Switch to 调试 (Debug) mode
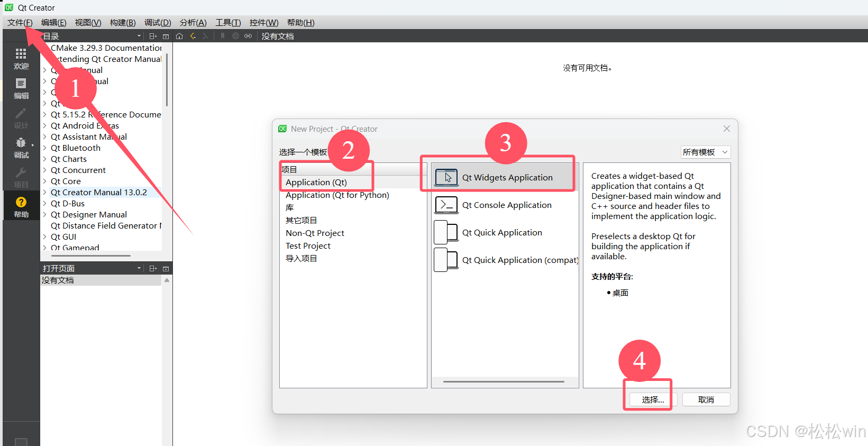 tap(21, 148)
